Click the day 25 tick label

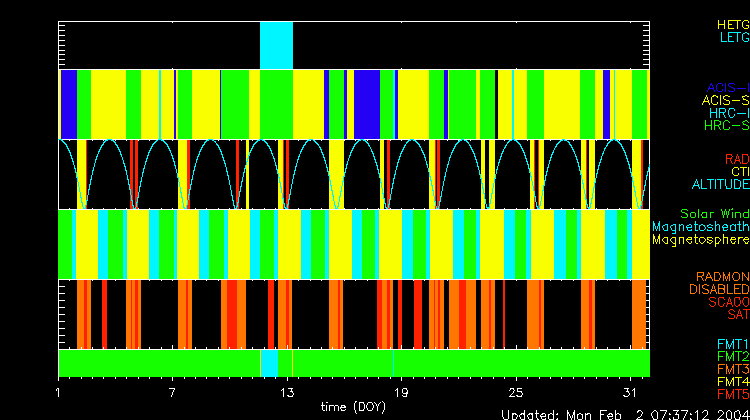[x=516, y=391]
